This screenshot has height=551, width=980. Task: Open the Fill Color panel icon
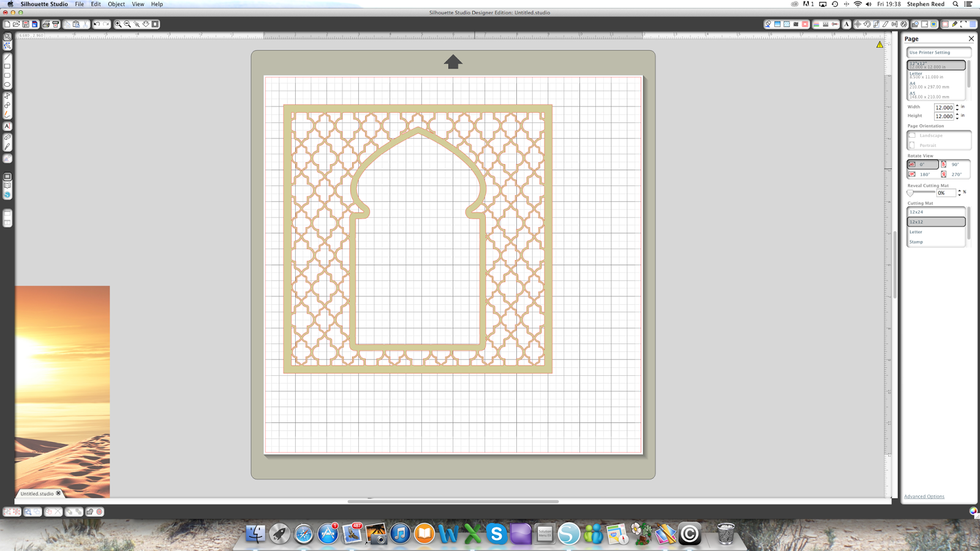pyautogui.click(x=768, y=24)
